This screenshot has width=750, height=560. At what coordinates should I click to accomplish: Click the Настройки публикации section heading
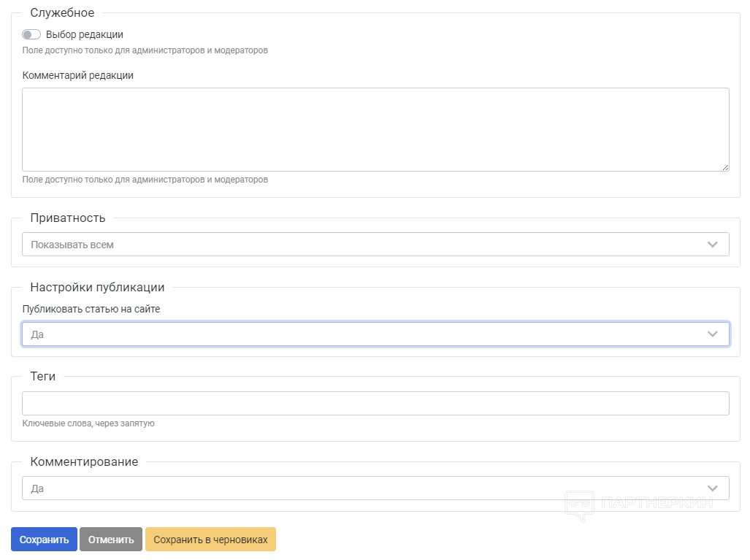coord(97,287)
